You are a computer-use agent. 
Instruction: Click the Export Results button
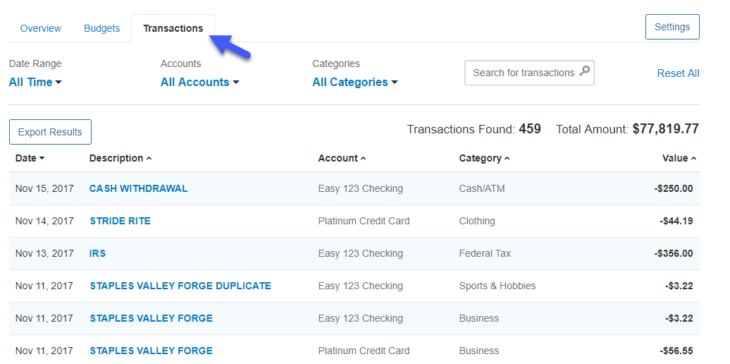click(50, 132)
